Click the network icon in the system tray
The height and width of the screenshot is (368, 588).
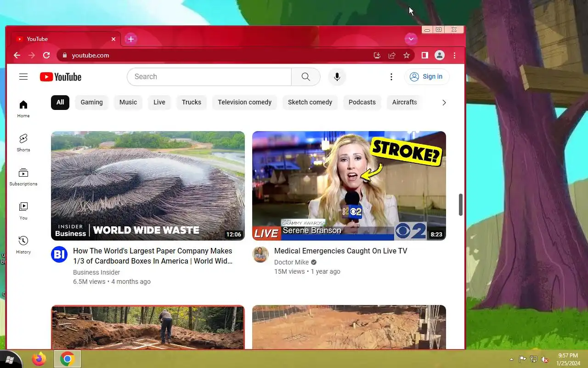point(534,359)
